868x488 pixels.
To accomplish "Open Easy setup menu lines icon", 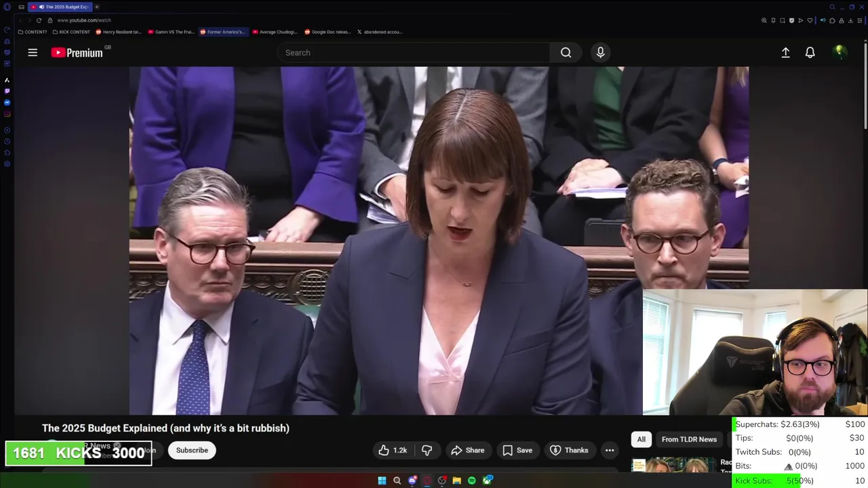I will (x=860, y=20).
